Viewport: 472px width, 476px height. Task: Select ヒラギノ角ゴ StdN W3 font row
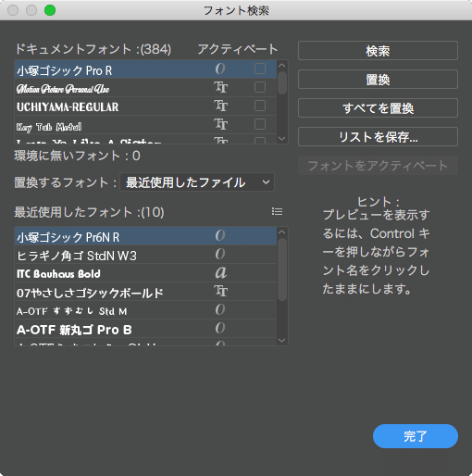(x=145, y=255)
